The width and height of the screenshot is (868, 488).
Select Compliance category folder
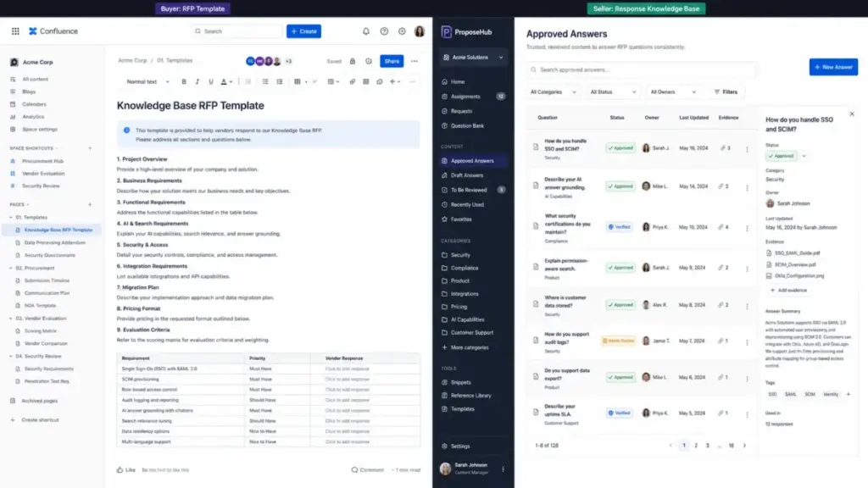pyautogui.click(x=464, y=268)
